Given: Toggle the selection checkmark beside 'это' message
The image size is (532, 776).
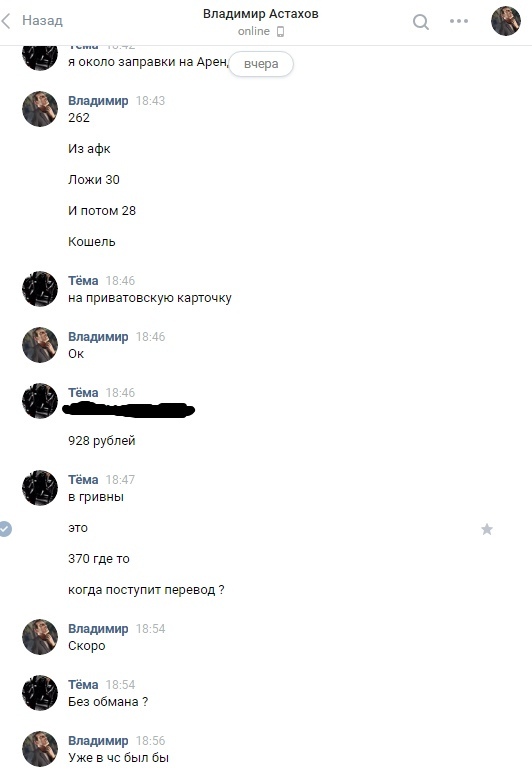Looking at the screenshot, I should (x=5, y=529).
